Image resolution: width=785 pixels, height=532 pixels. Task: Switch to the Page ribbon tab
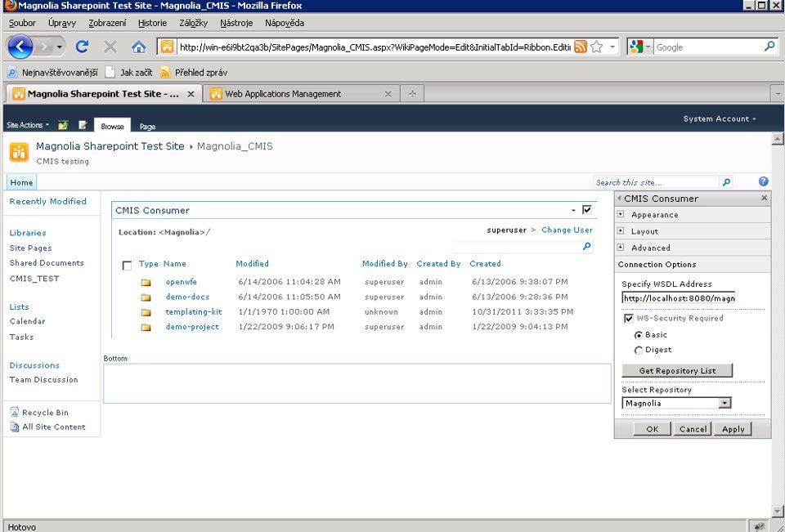click(x=147, y=127)
